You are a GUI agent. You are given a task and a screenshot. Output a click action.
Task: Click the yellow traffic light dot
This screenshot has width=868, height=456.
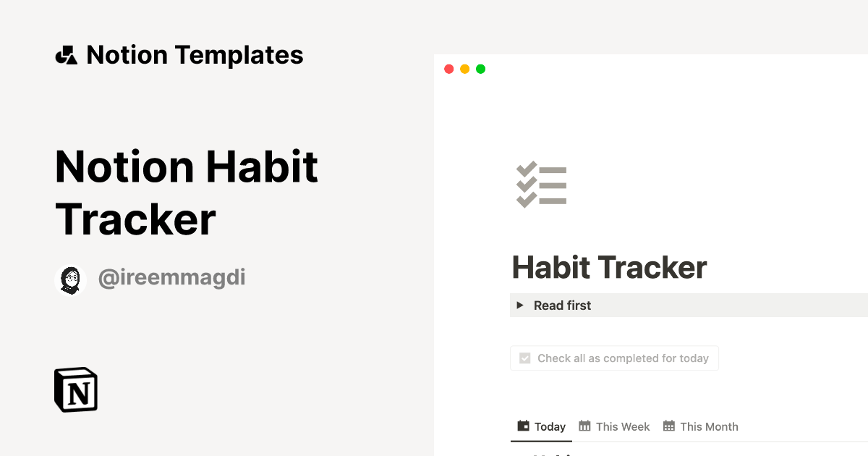click(464, 69)
